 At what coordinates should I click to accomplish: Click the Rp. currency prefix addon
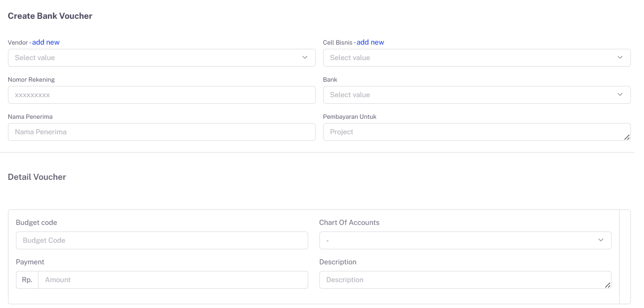[x=27, y=280]
